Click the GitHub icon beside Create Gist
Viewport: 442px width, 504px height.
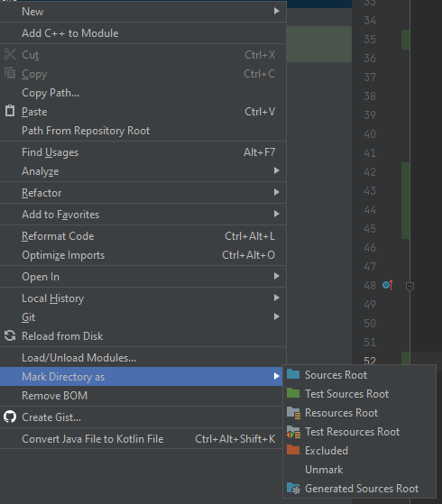(10, 417)
